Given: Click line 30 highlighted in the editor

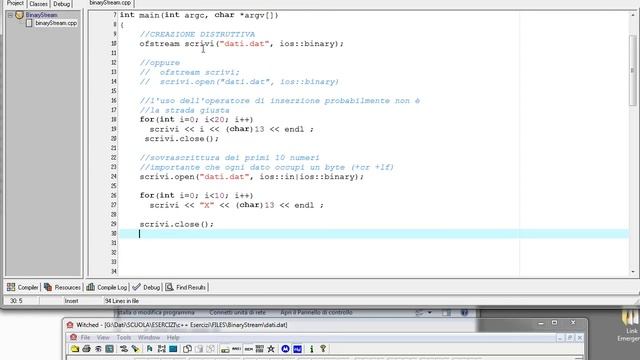Looking at the screenshot, I should coord(374,234).
